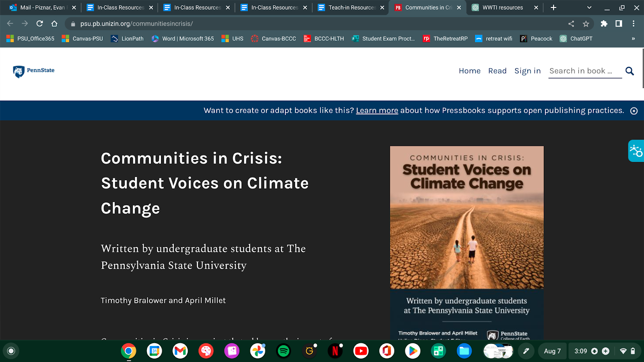Screen dimensions: 644x362
Task: Click the PennState logo in the header
Action: (x=34, y=71)
